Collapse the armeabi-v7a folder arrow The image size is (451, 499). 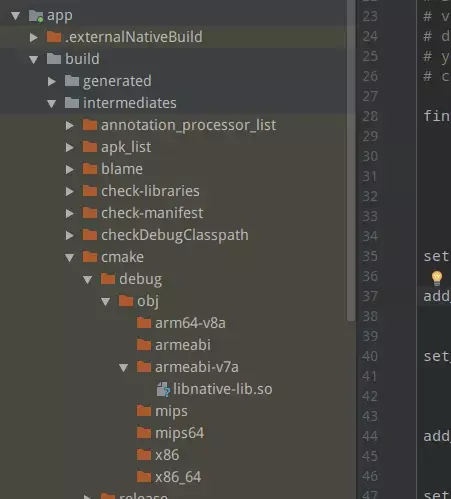pyautogui.click(x=123, y=368)
